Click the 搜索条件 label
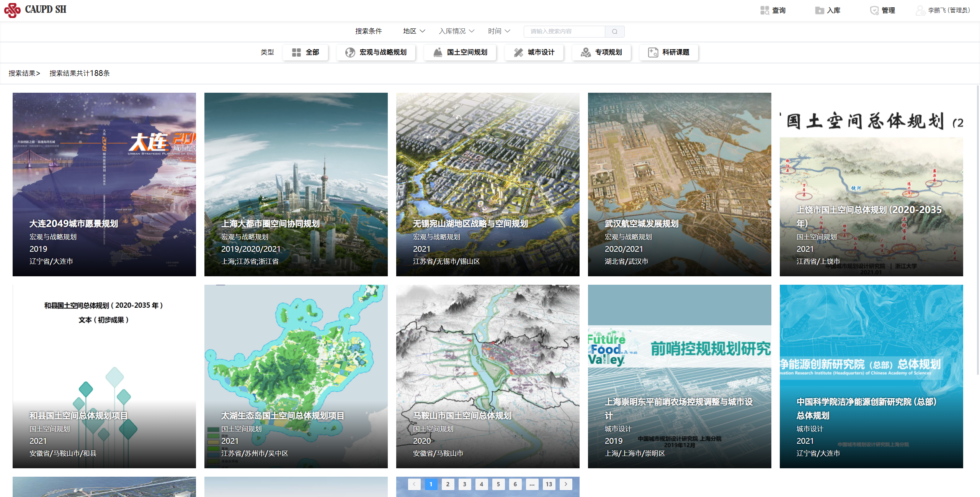 pos(368,31)
